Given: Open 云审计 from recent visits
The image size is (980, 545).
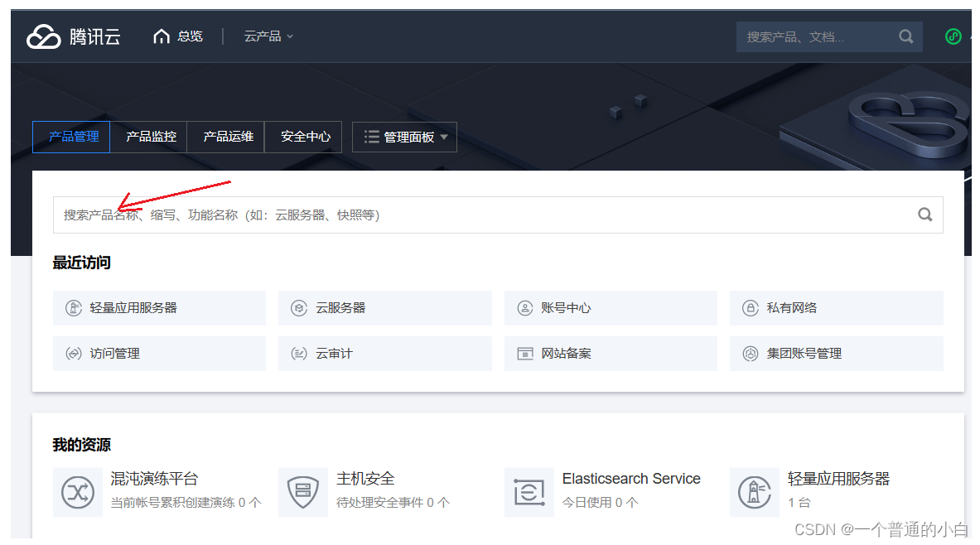Looking at the screenshot, I should click(x=385, y=354).
